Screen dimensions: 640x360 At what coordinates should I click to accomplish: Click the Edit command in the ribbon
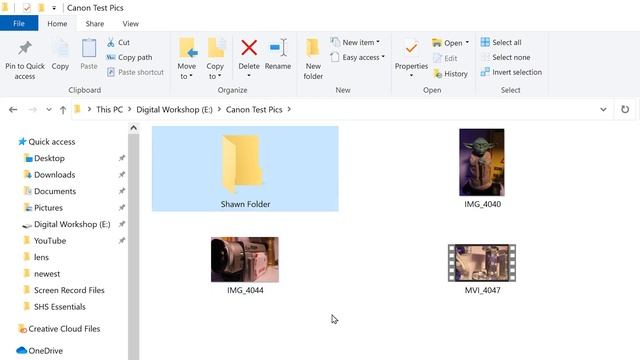pyautogui.click(x=445, y=58)
